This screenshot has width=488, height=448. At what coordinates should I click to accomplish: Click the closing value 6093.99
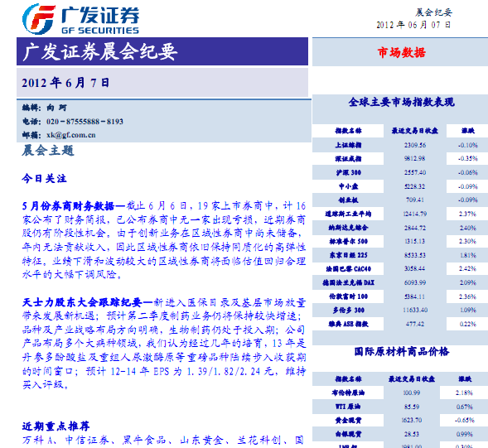pos(415,283)
